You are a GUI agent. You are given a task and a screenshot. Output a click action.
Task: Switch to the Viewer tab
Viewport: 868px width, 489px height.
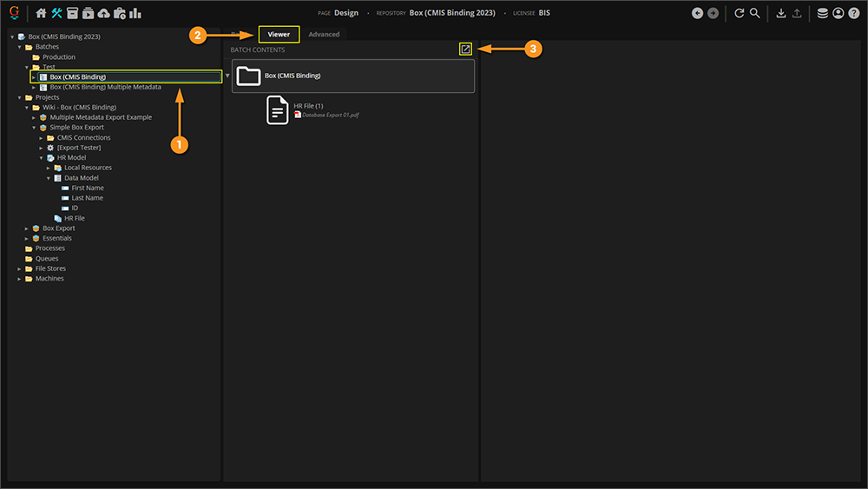pos(279,35)
